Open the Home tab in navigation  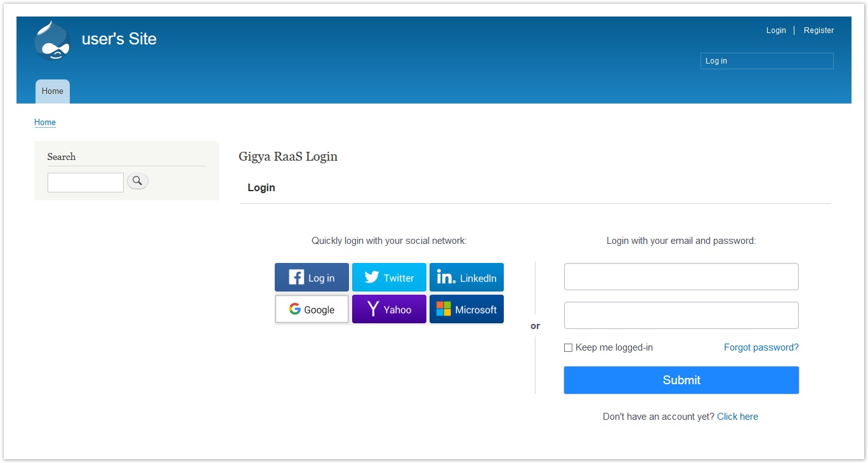point(53,91)
